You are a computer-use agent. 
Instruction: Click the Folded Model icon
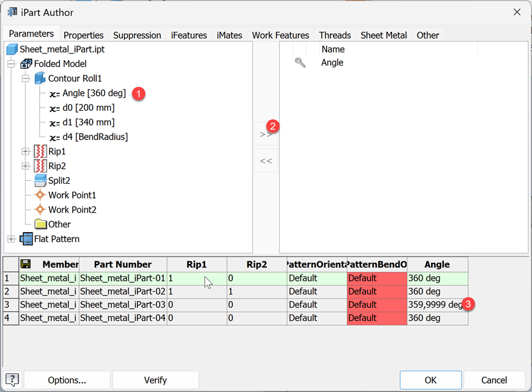27,64
